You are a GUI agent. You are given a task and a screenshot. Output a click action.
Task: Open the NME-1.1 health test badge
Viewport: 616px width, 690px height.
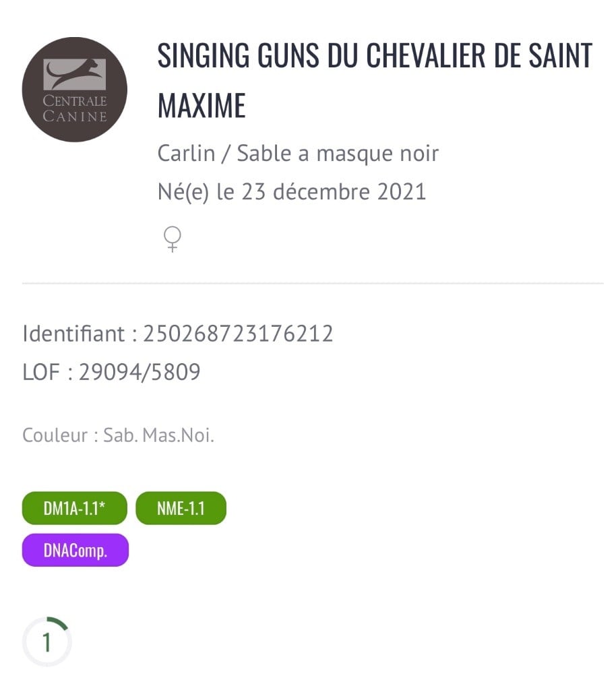(181, 508)
